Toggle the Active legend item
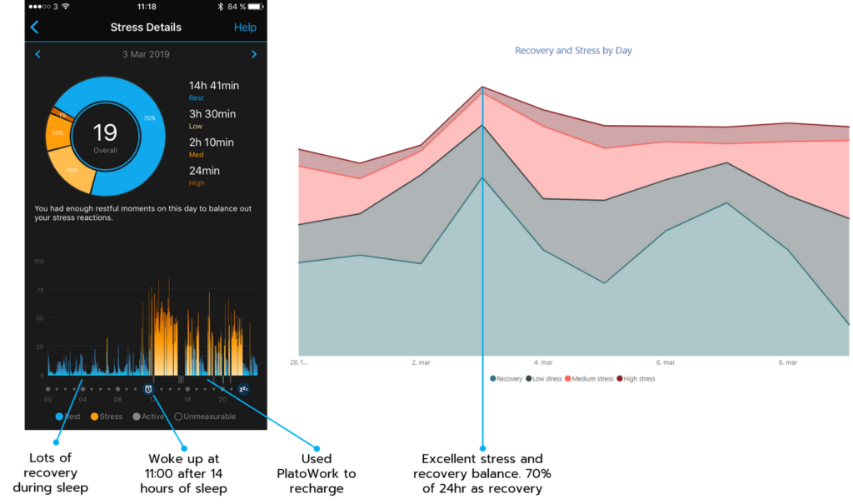 point(148,417)
